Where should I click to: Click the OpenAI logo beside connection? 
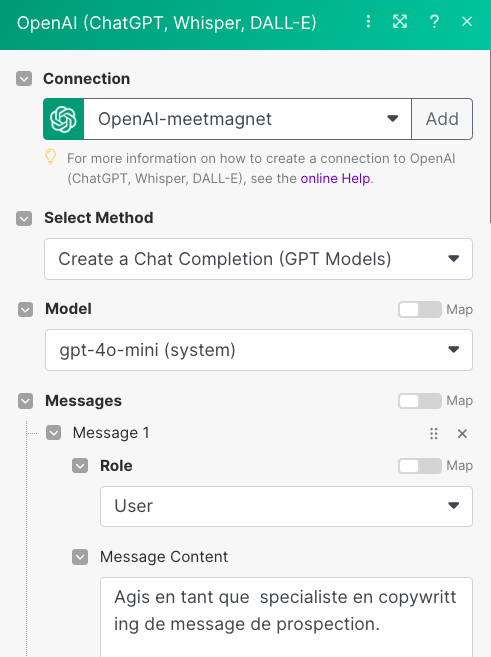tap(63, 119)
